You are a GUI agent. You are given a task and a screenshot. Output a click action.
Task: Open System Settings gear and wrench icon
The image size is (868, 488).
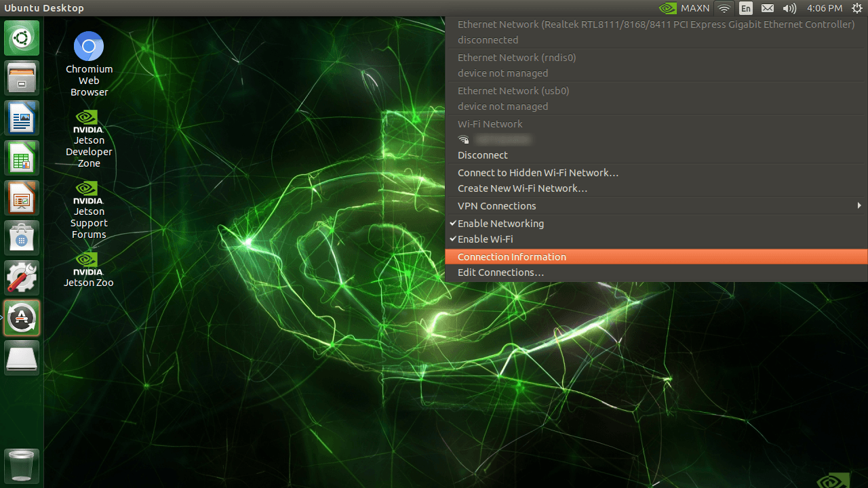[22, 277]
